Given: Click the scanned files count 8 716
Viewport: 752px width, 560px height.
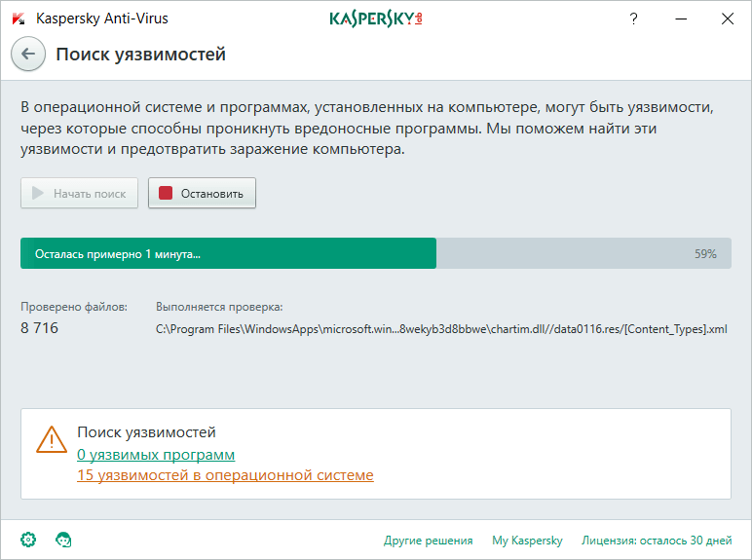Looking at the screenshot, I should coord(39,328).
